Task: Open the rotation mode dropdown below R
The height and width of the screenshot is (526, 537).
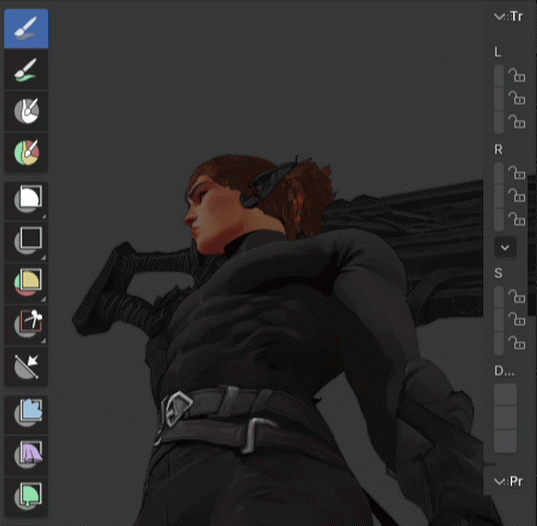Action: 505,247
